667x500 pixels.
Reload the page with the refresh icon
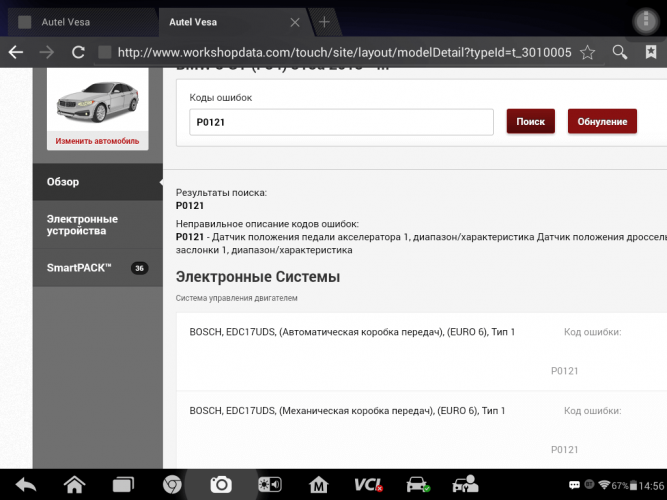pyautogui.click(x=78, y=52)
